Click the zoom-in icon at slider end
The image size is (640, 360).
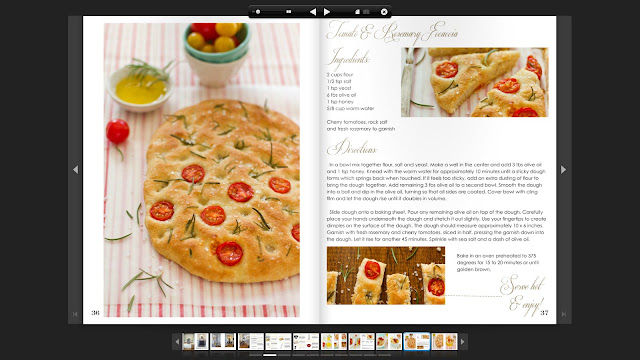(289, 12)
